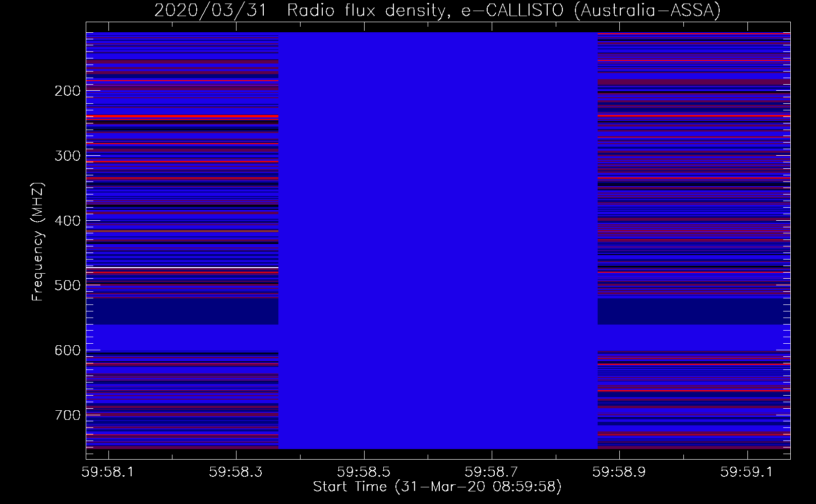Click the 59:58.3 time tick label
The width and height of the screenshot is (816, 504).
click(236, 472)
